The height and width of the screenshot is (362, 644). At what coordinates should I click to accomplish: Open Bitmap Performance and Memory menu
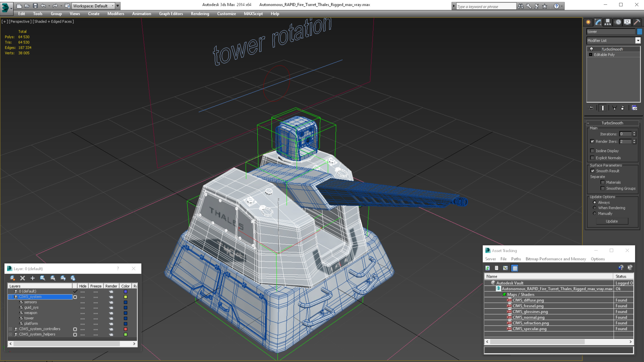(x=556, y=259)
